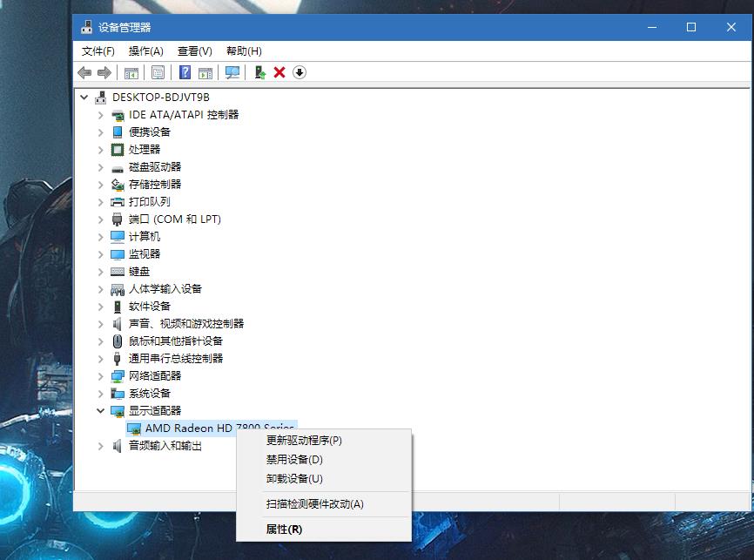Screen dimensions: 754x560
Task: Click the scan hardware changes monitor icon
Action: [x=232, y=72]
